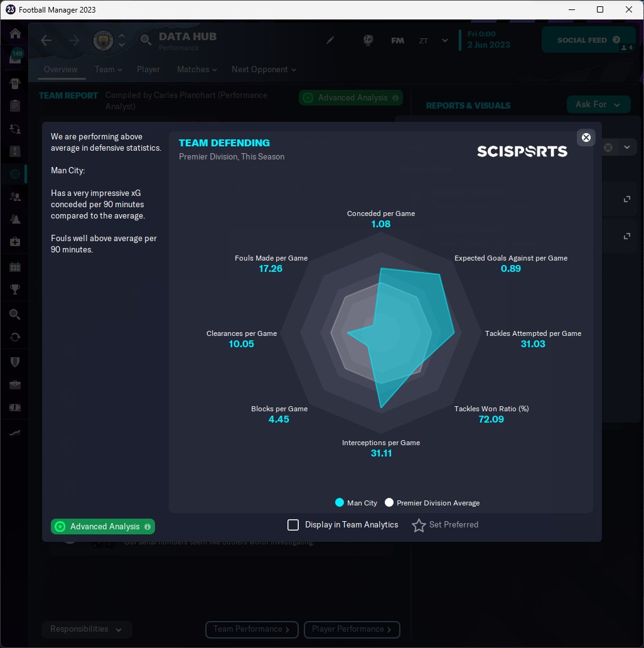
Task: Open the Squad Planner clipboard icon
Action: point(15,105)
